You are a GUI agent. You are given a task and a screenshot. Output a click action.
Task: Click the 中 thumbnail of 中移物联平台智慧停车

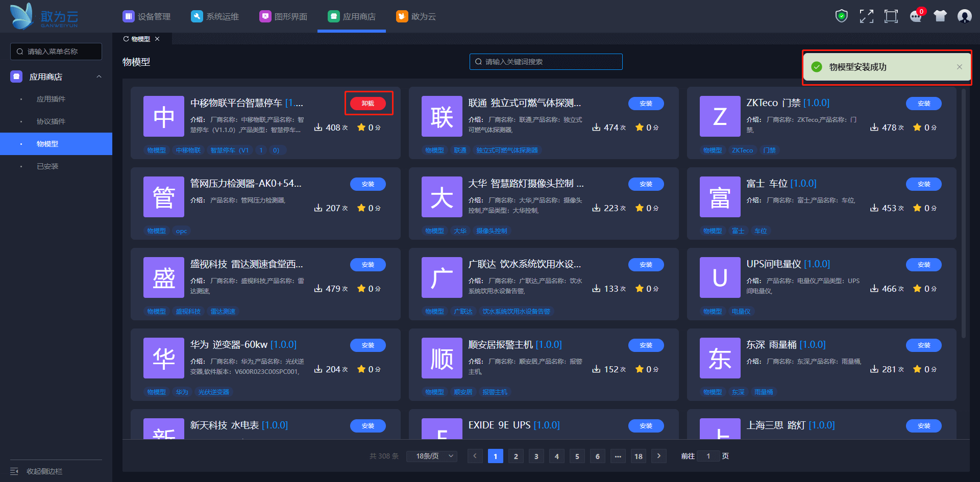(x=164, y=116)
